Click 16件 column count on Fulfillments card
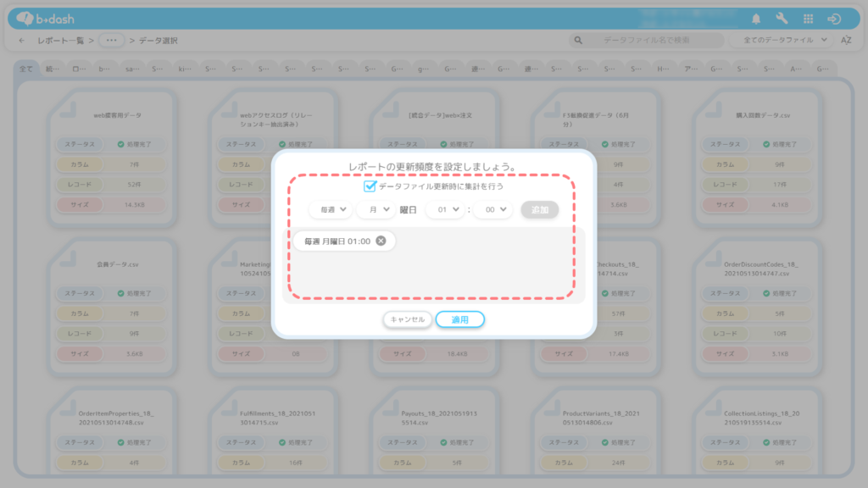868x488 pixels. click(296, 463)
